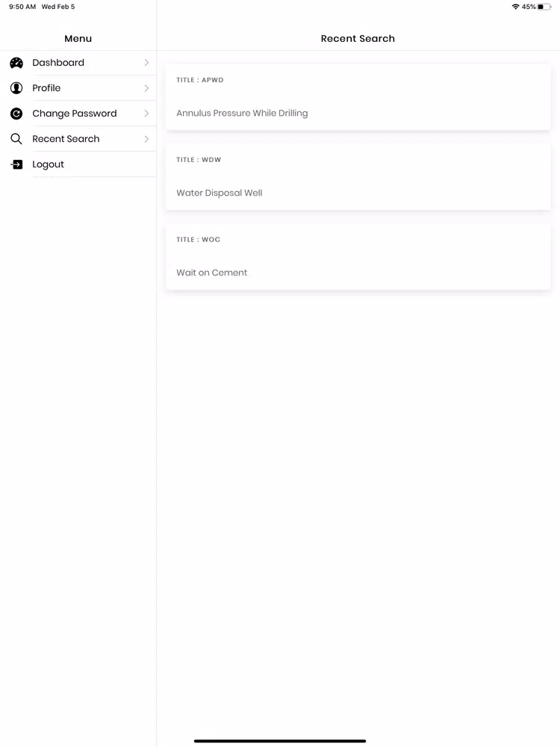Open the Dashboard menu item
560x747 pixels.
pyautogui.click(x=78, y=63)
